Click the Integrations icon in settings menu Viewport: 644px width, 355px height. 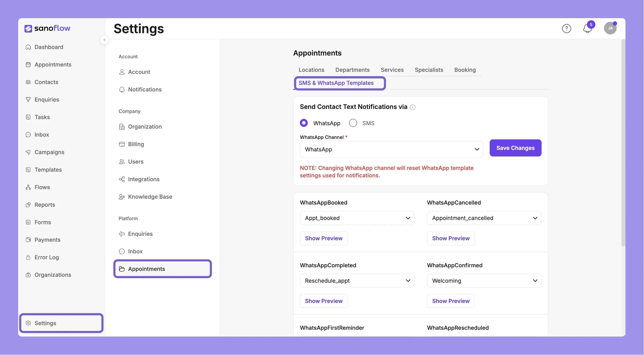pos(122,179)
